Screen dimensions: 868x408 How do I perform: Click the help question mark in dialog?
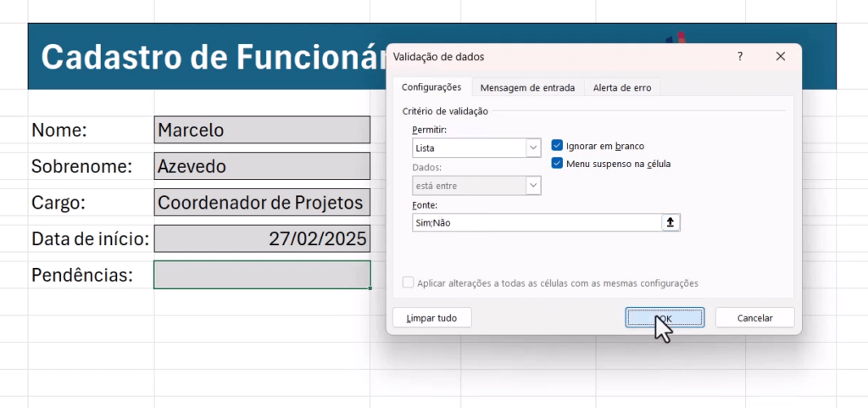(x=740, y=57)
